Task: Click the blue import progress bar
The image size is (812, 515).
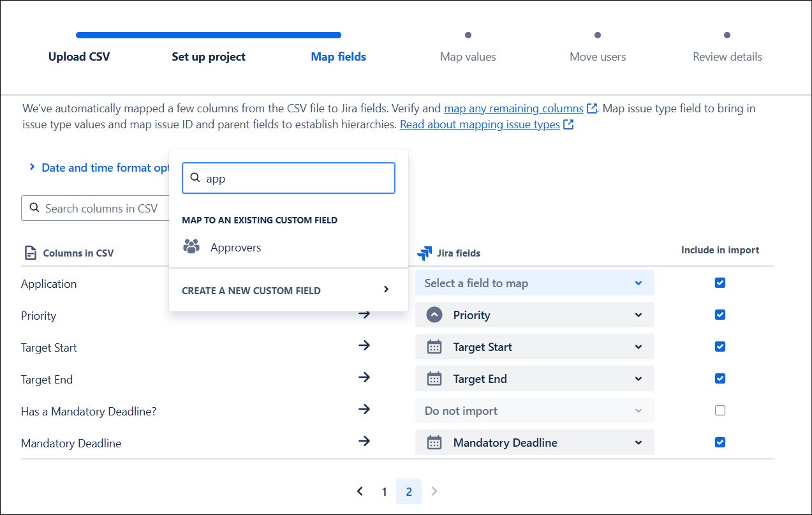Action: tap(209, 35)
